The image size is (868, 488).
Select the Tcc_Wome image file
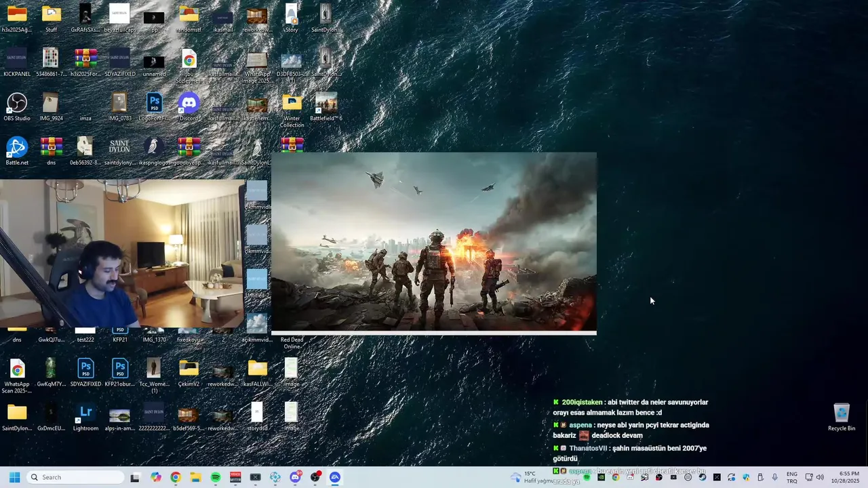tap(155, 375)
